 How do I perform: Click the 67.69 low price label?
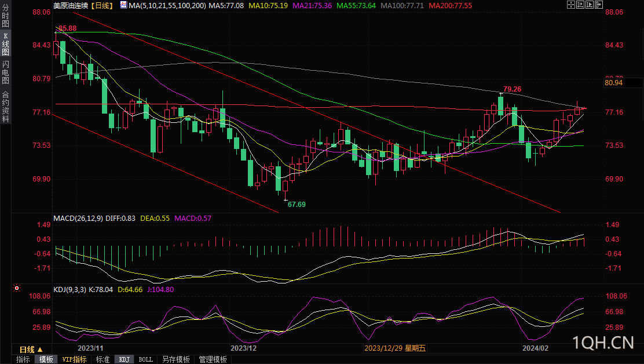click(297, 204)
